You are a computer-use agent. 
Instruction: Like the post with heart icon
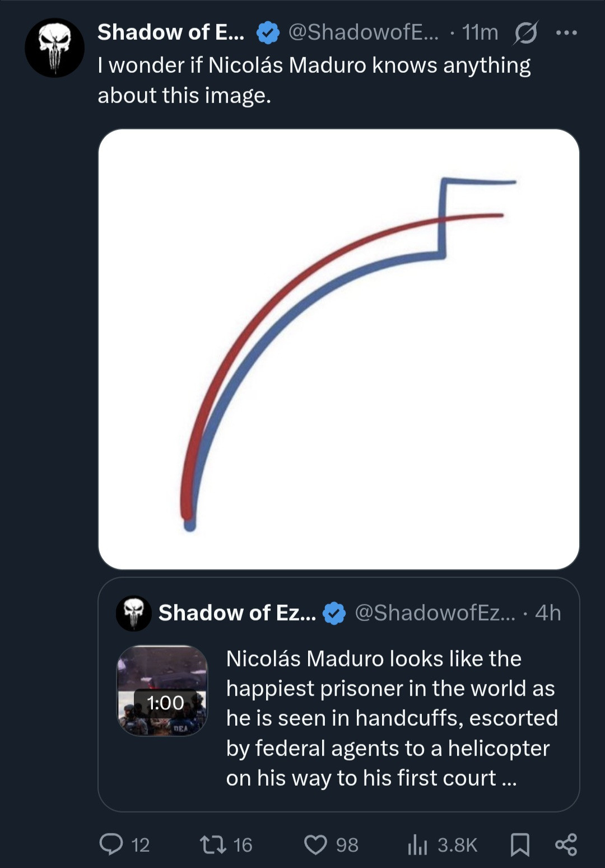315,844
